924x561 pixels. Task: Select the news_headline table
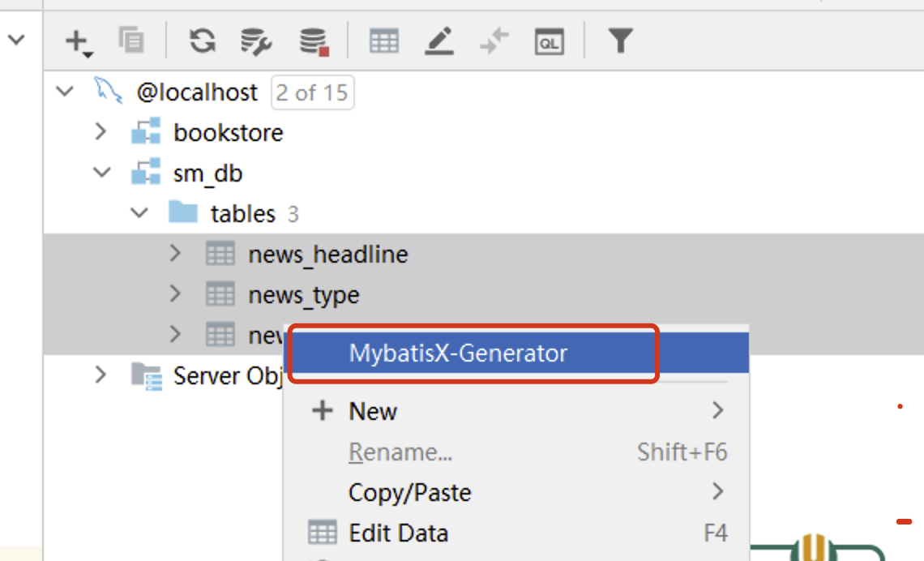(x=327, y=255)
